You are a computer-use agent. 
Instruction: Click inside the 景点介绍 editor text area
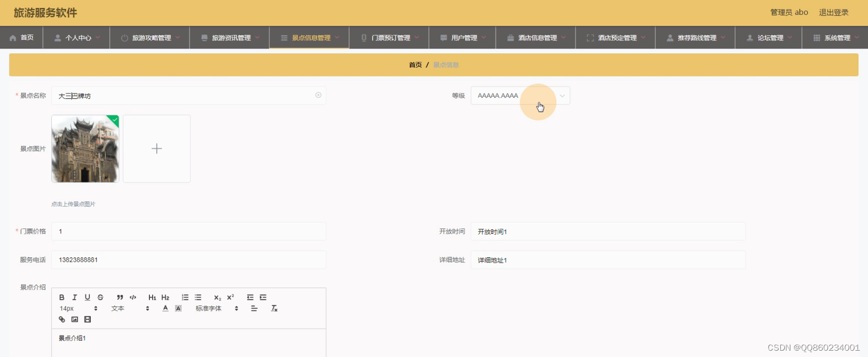tap(188, 343)
